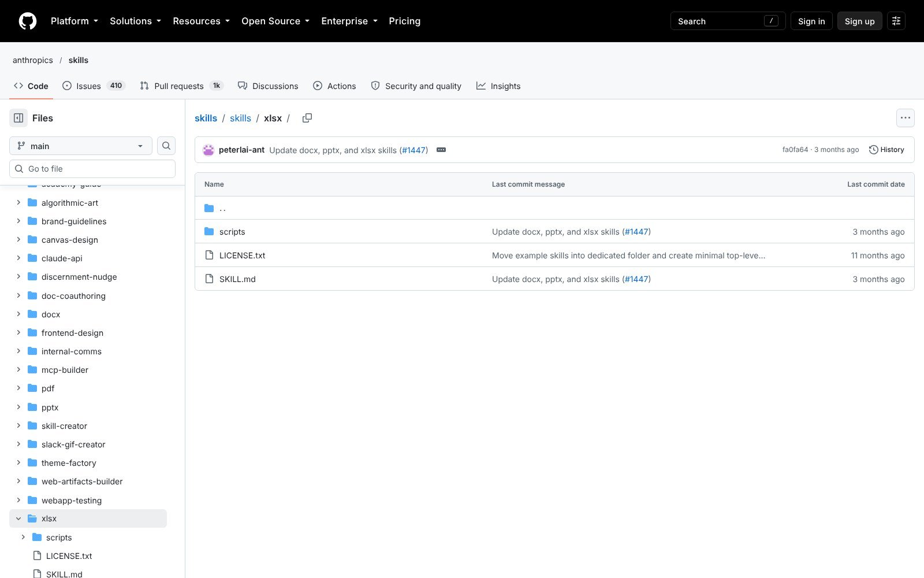
Task: Open commit fa0fa64 hash link
Action: click(795, 150)
